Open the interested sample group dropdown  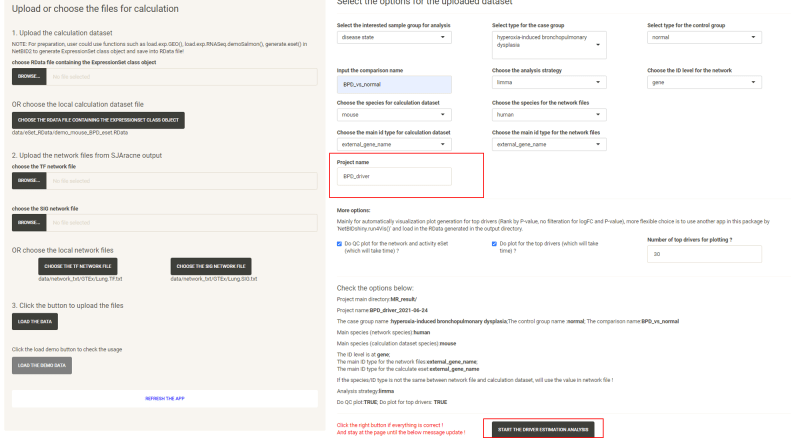click(x=394, y=37)
